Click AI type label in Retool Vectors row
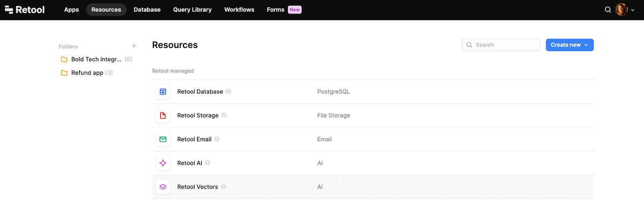Viewport: 644px width, 209px height. [x=320, y=187]
